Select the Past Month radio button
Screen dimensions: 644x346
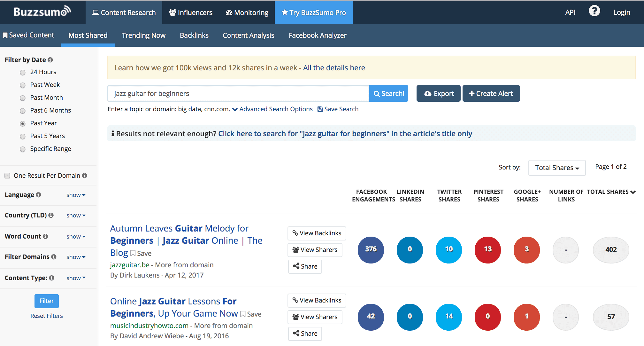click(x=23, y=98)
